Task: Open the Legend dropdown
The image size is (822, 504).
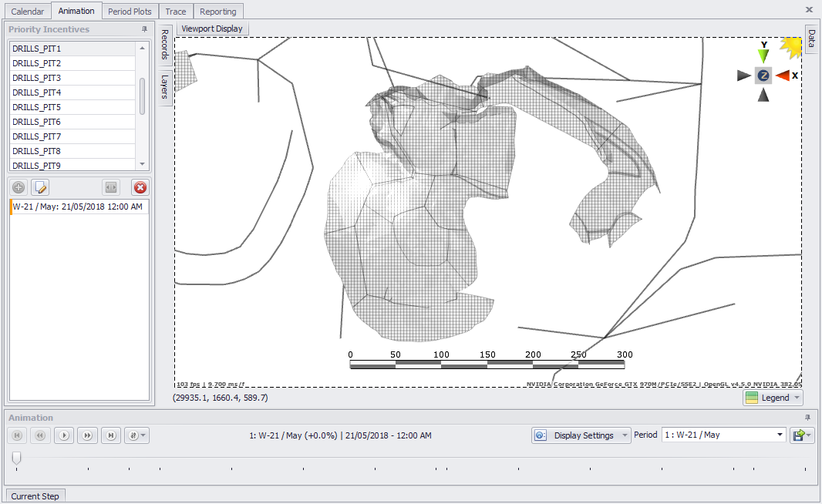Action: 773,398
